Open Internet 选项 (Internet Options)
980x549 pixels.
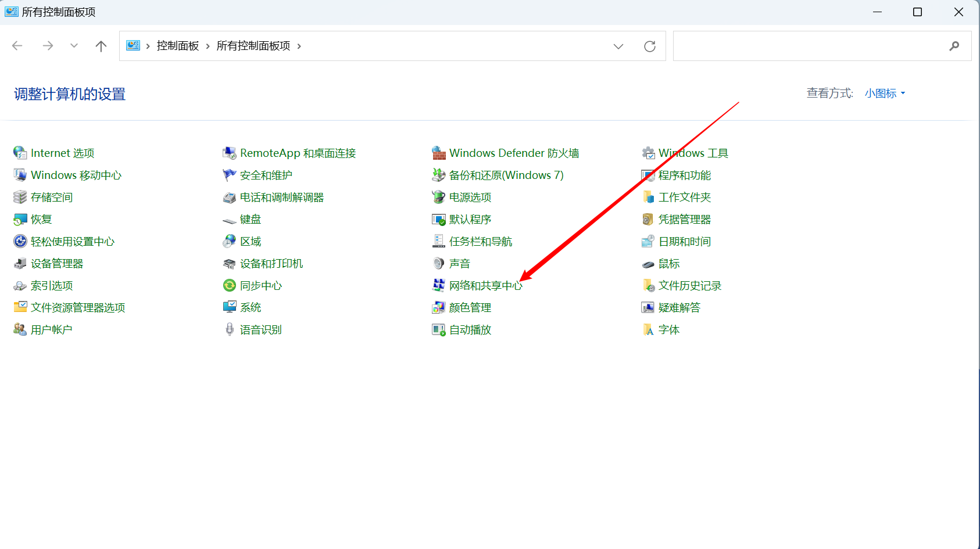point(62,153)
